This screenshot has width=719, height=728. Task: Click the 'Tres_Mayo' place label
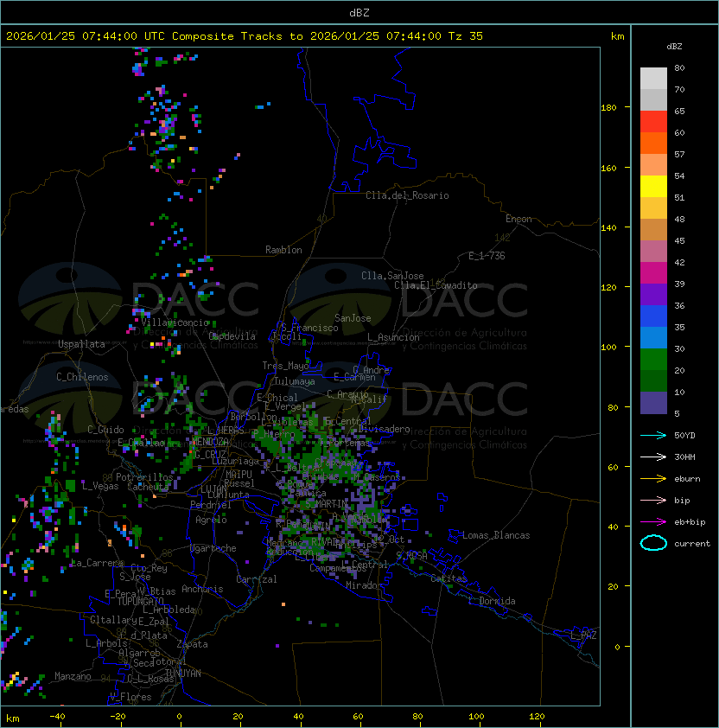coord(285,366)
